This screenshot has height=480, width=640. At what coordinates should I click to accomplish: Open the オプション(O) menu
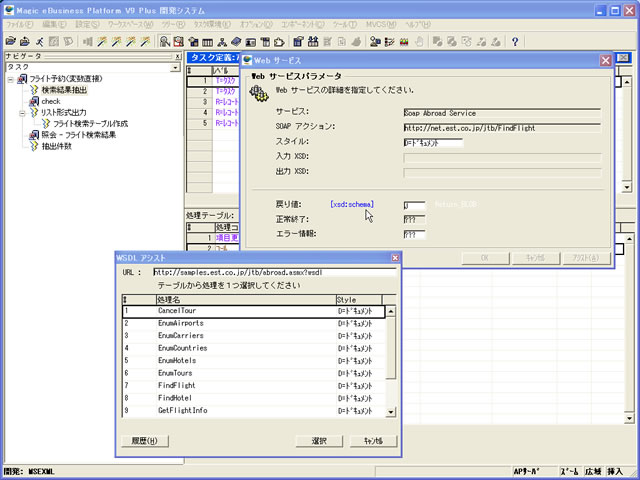(x=256, y=24)
